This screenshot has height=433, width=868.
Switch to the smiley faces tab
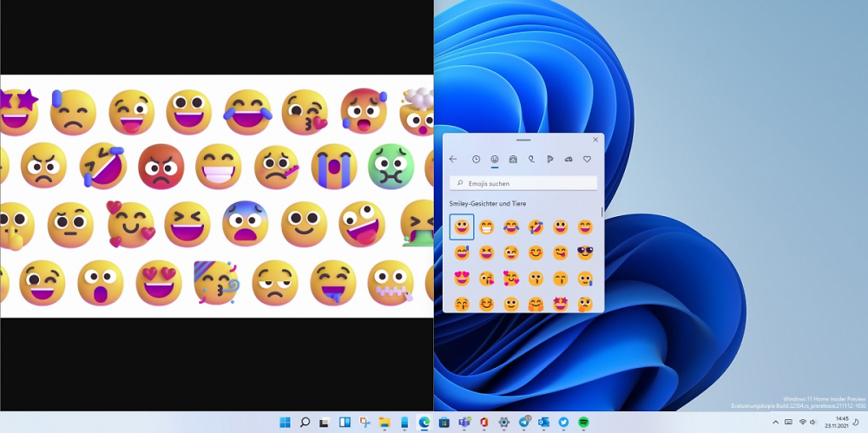pos(495,160)
